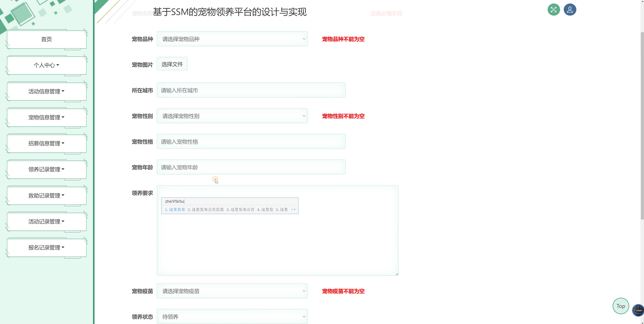Go to 首页 in the sidebar
The image size is (644, 324).
click(x=47, y=39)
